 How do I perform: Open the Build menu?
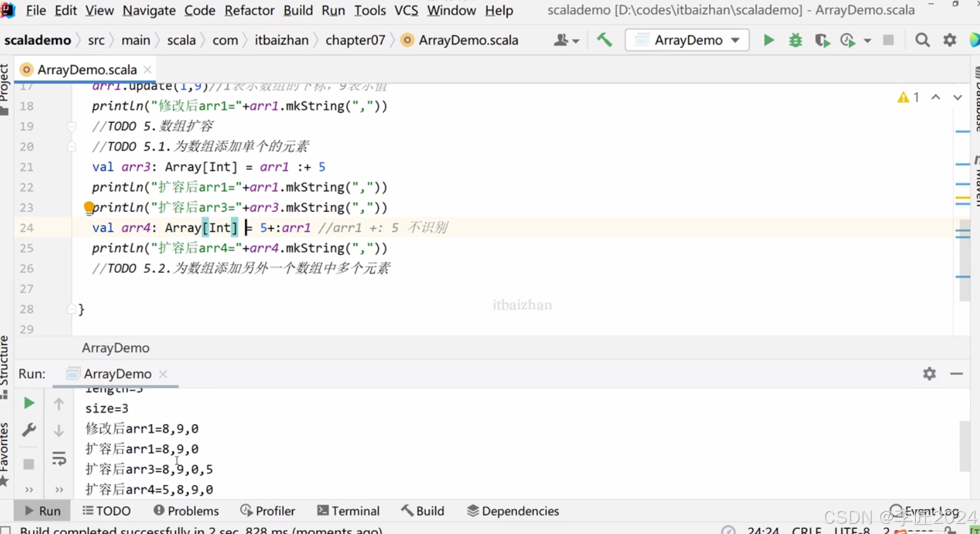pos(298,10)
